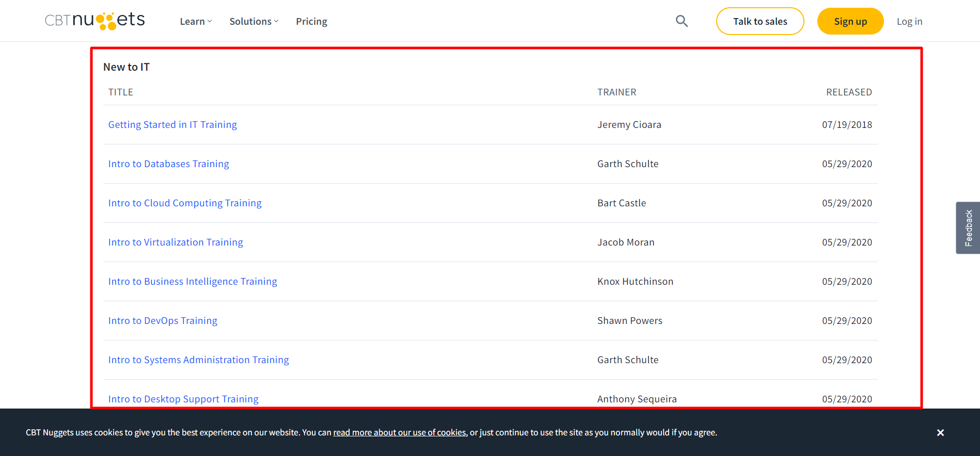Open Intro to Virtualization Training

tap(176, 242)
